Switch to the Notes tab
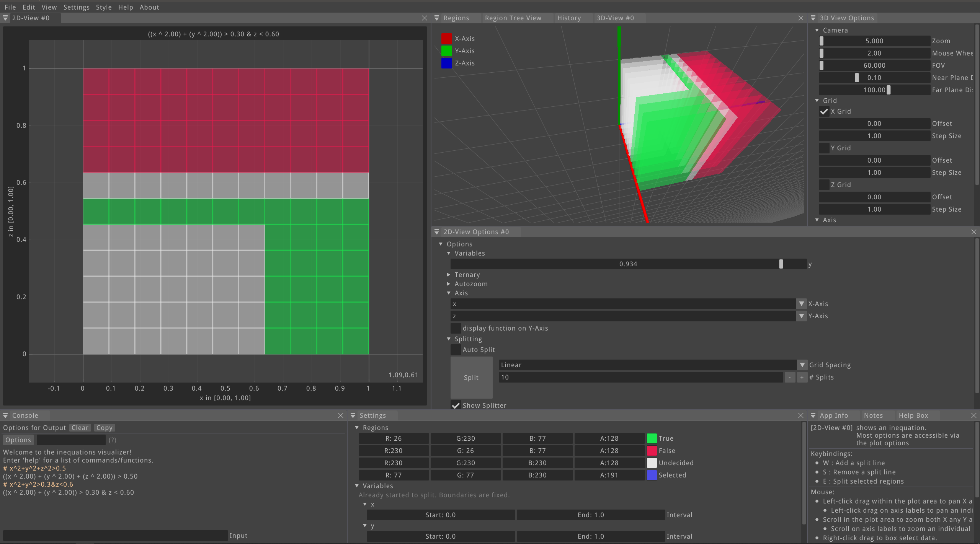Viewport: 980px width, 544px height. [873, 415]
